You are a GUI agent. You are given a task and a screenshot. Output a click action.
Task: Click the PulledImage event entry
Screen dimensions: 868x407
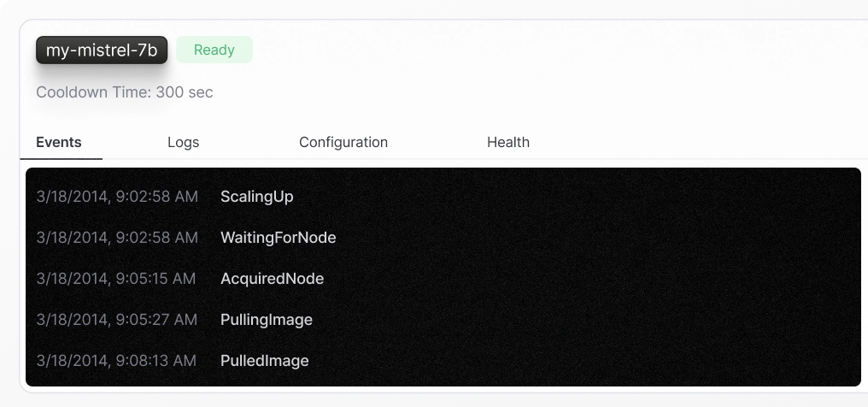click(265, 361)
